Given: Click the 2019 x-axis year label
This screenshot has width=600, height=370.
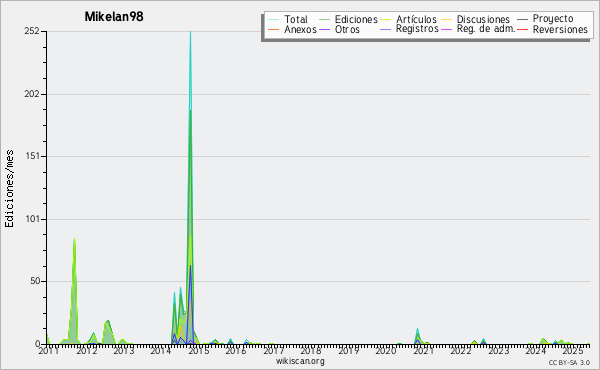Looking at the screenshot, I should point(348,350).
